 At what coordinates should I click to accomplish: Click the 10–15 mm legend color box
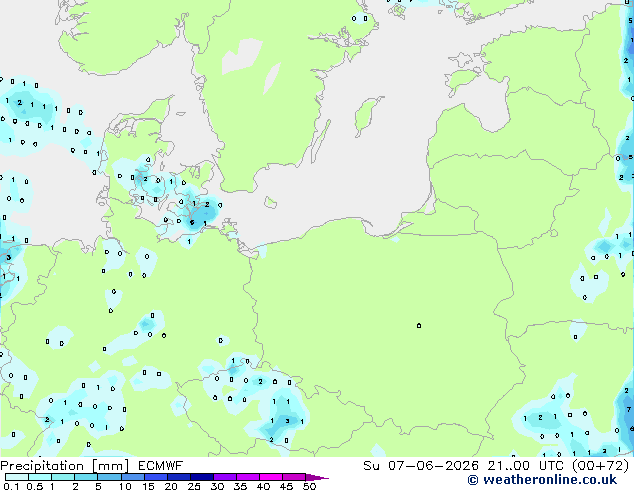click(x=132, y=477)
